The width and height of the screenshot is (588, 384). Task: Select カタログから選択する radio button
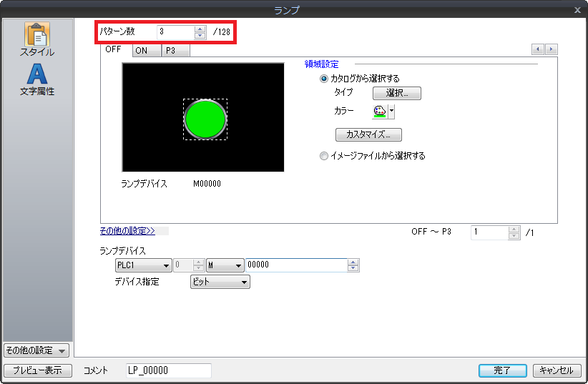[x=324, y=79]
